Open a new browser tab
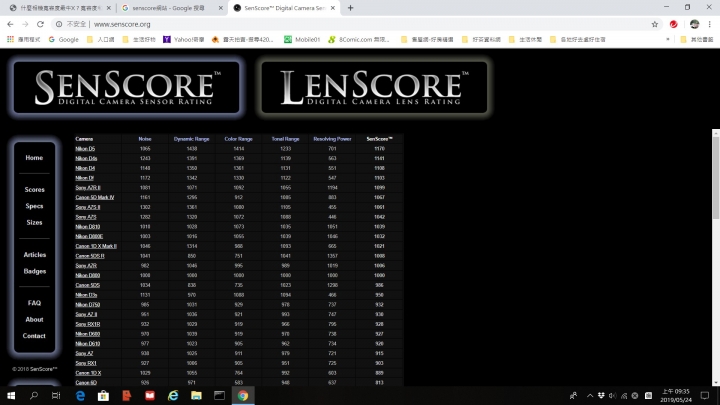The height and width of the screenshot is (405, 720). click(350, 8)
